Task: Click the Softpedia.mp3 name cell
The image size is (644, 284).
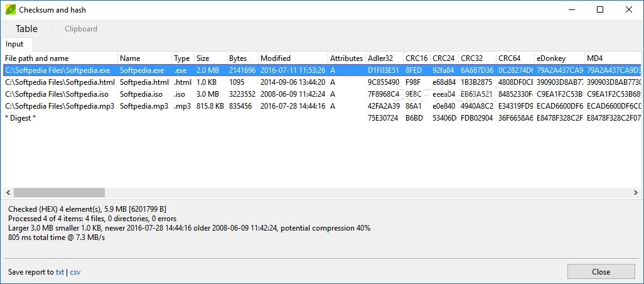Action: [144, 106]
